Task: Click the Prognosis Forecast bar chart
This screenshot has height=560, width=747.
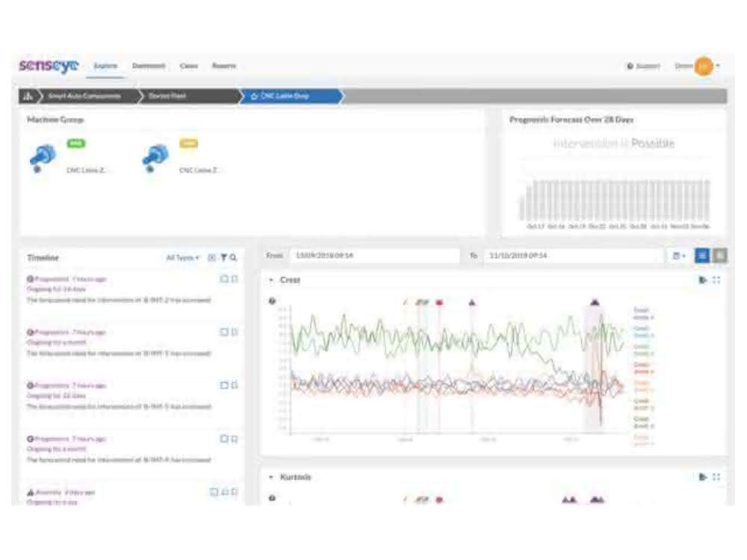Action: (615, 200)
